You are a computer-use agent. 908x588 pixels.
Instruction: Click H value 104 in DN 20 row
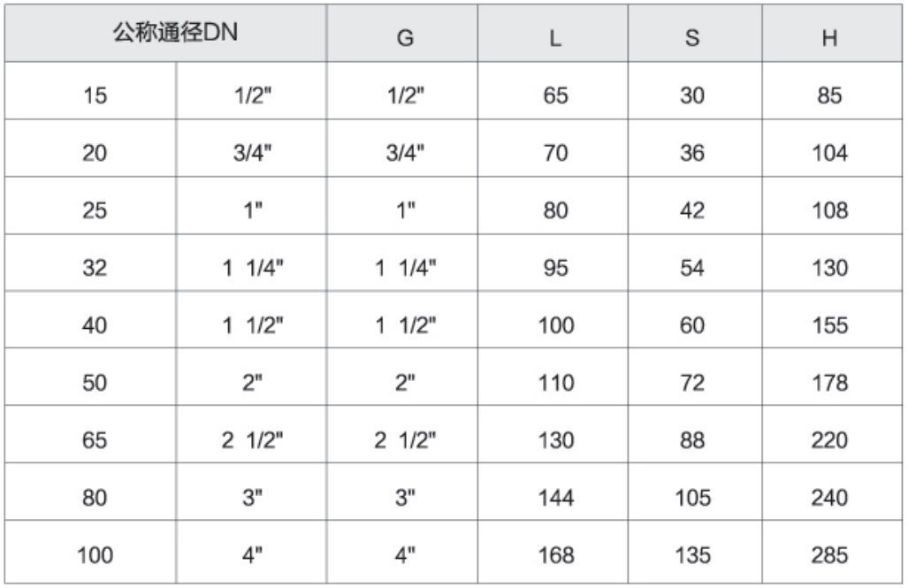click(832, 149)
